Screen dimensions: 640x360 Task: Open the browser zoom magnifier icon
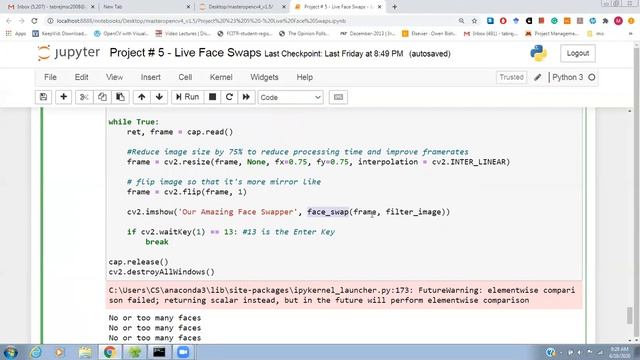point(461,21)
